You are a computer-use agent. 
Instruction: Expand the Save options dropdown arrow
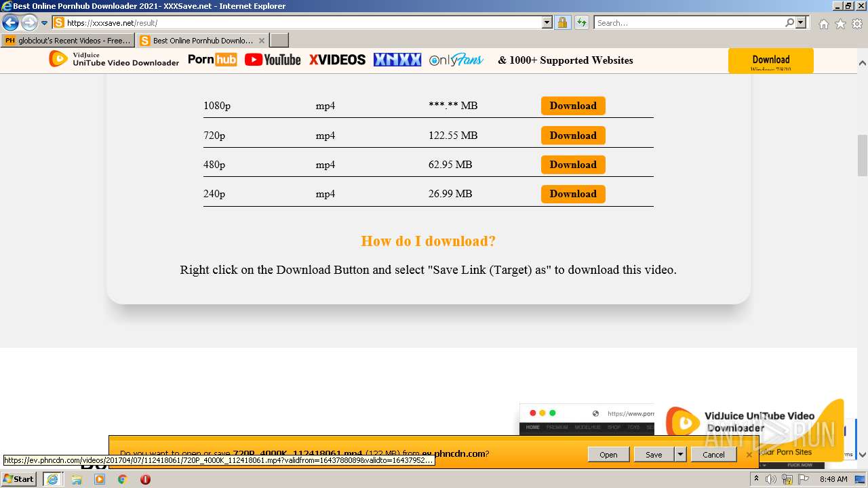point(680,455)
